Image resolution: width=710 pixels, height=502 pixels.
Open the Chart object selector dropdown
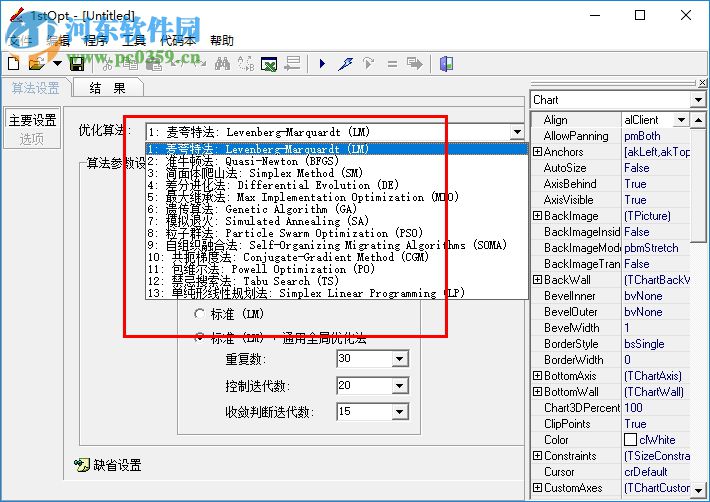click(x=699, y=100)
